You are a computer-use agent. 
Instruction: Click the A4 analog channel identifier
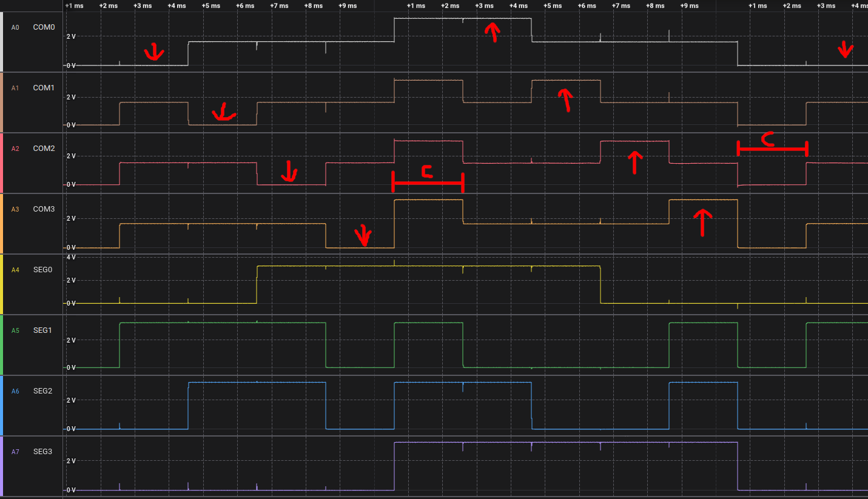(15, 270)
